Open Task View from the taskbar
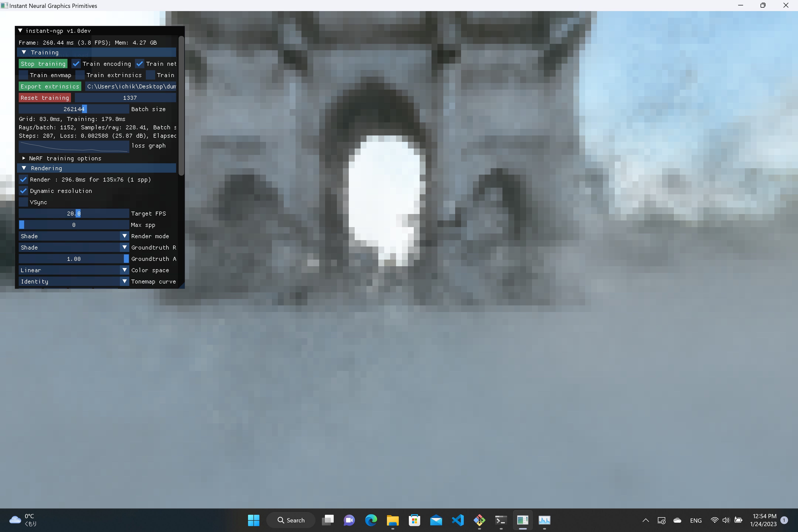 [328, 520]
